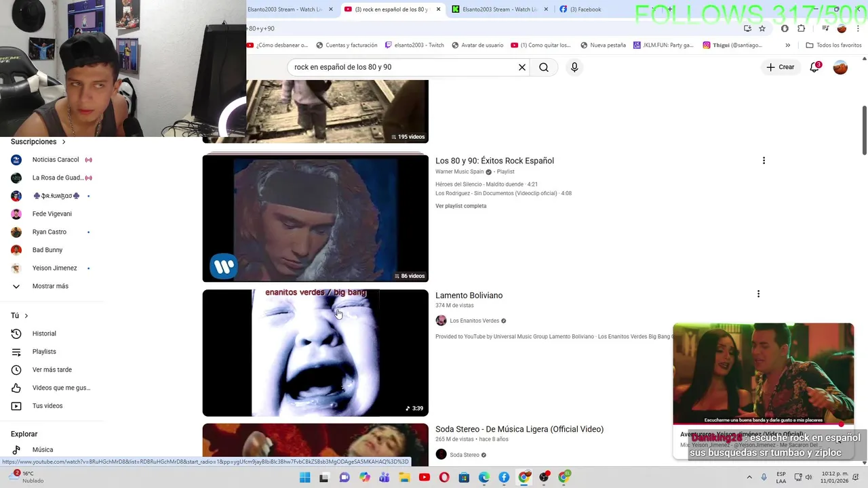Launch Opera from the taskbar
This screenshot has height=488, width=868.
444,477
